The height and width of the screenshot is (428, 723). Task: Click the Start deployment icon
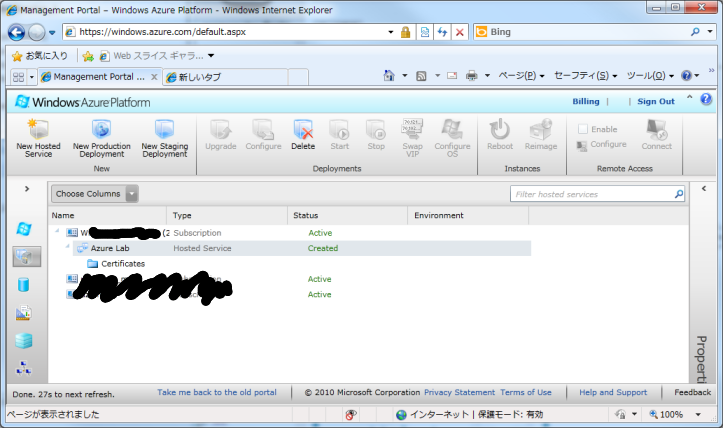point(339,130)
